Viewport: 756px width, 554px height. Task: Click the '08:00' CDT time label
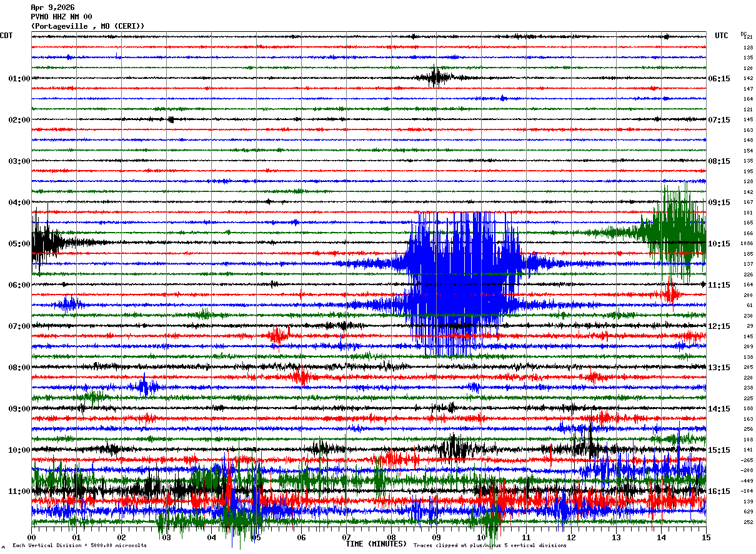click(19, 368)
